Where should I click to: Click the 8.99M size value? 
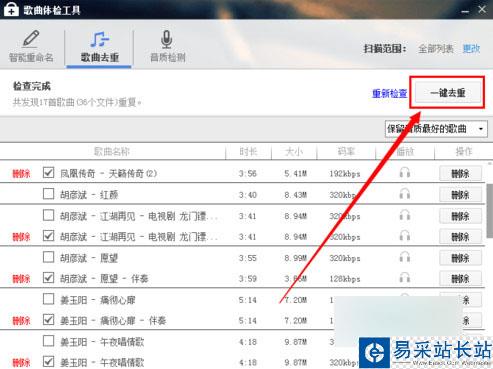pos(295,258)
